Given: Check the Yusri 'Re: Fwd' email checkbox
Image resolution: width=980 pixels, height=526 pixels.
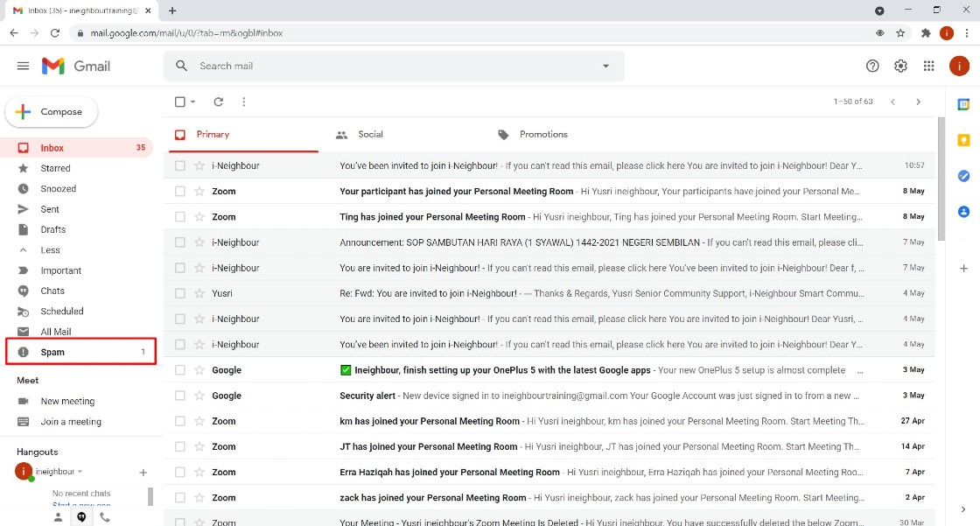Looking at the screenshot, I should click(180, 293).
